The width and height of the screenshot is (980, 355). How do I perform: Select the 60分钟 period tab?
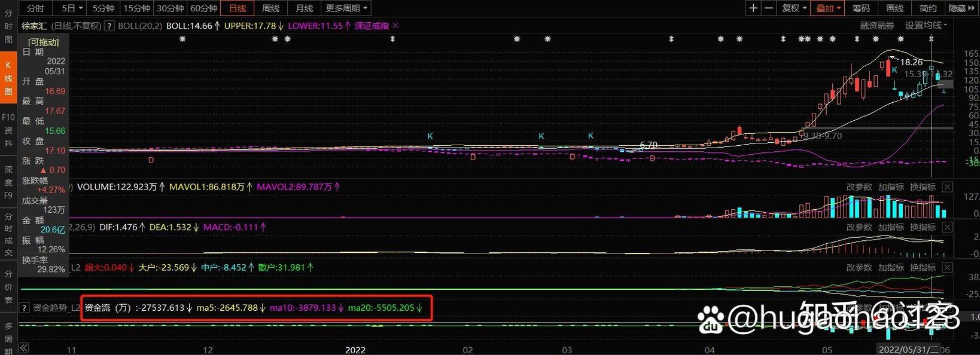pos(203,8)
